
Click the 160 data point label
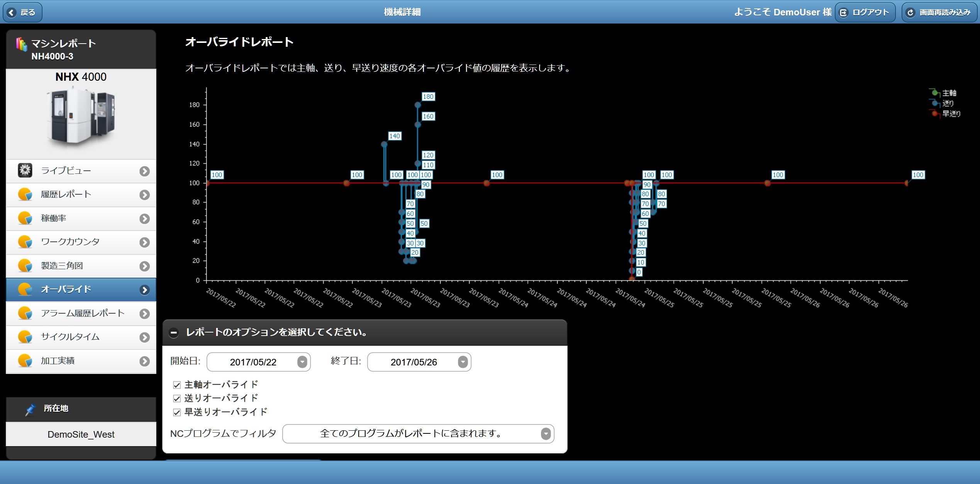click(428, 116)
